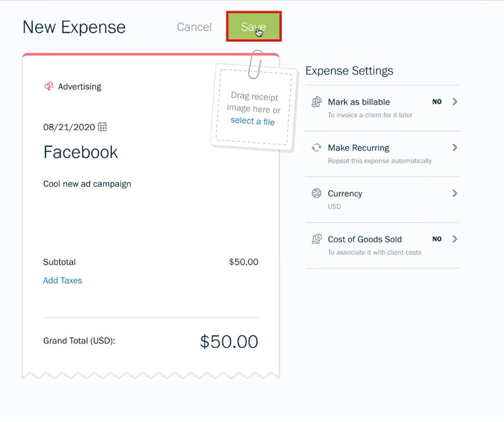Click the Mark as billable icon
This screenshot has height=422, width=504.
317,102
